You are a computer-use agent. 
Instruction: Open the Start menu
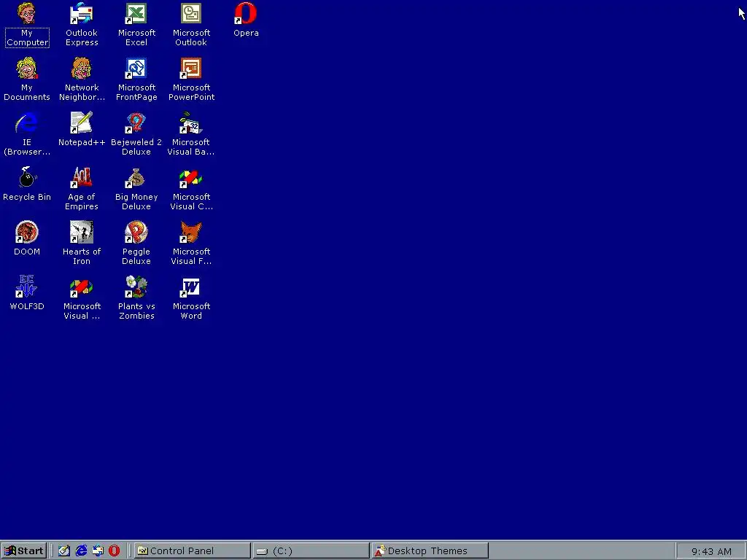pos(24,551)
